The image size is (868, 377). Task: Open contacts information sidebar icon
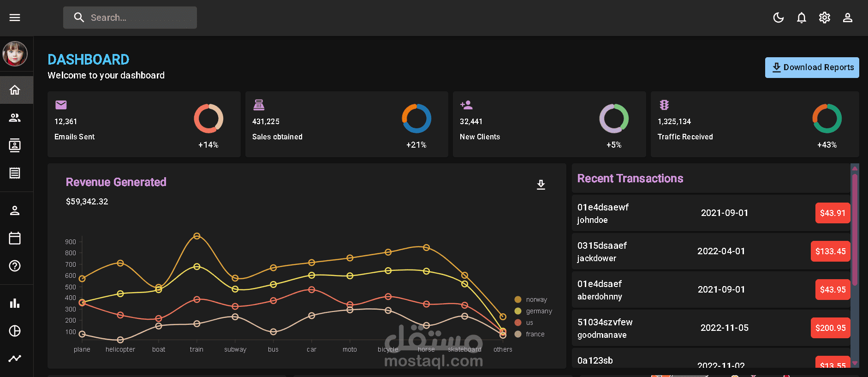[15, 145]
